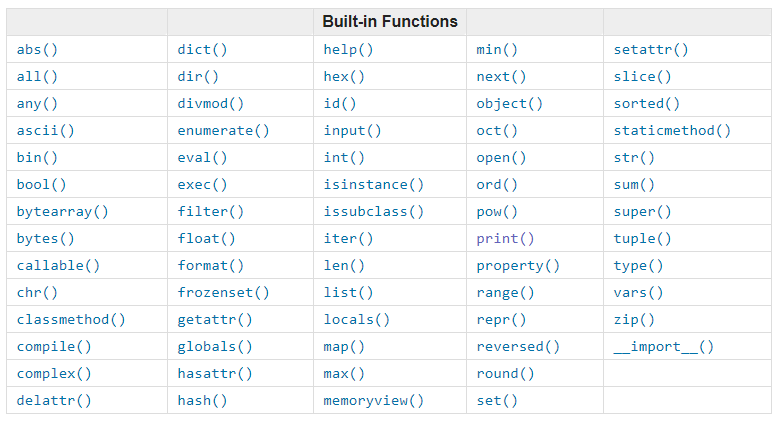779x422 pixels.
Task: Go to the memoryview() link
Action: (373, 400)
